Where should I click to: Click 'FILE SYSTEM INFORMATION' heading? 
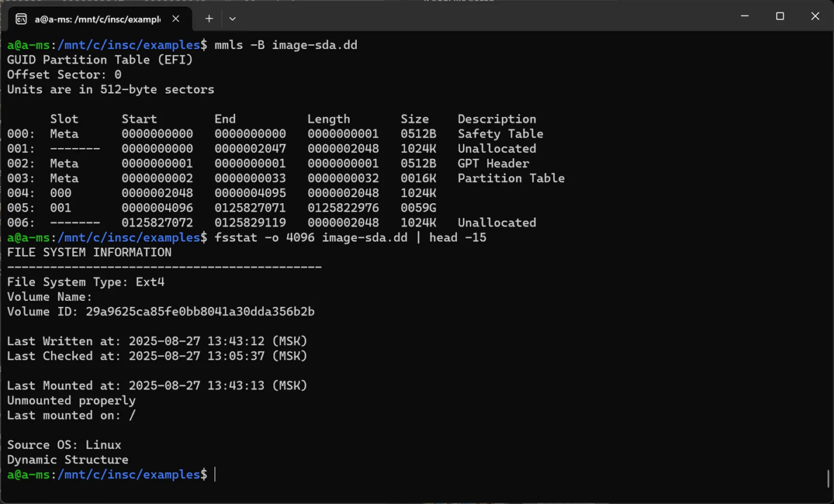pos(89,253)
